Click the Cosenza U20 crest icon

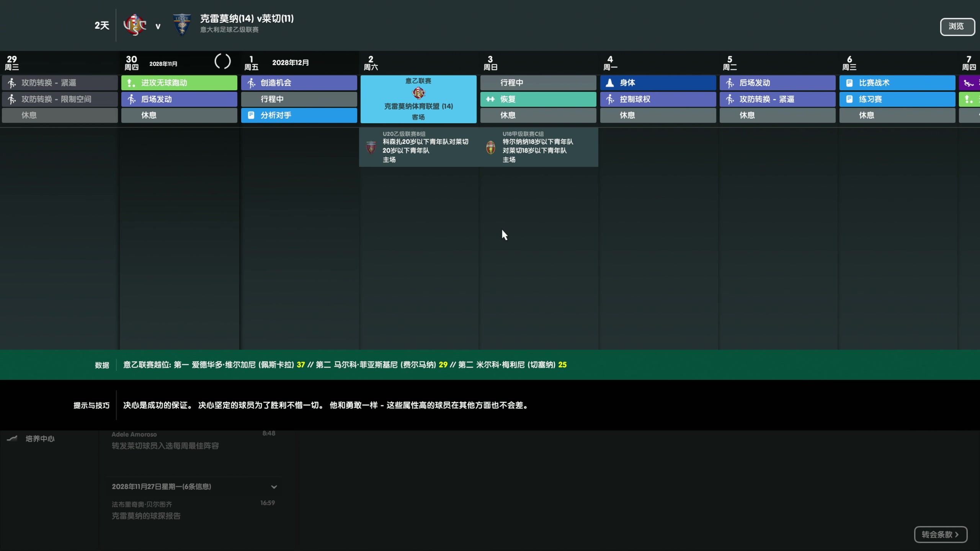[x=371, y=147]
